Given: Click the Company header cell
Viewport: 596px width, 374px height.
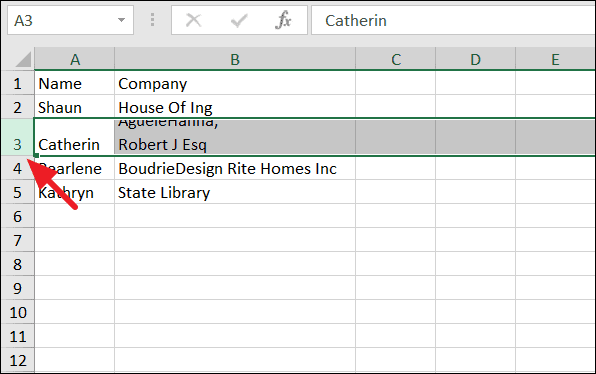Looking at the screenshot, I should click(235, 83).
